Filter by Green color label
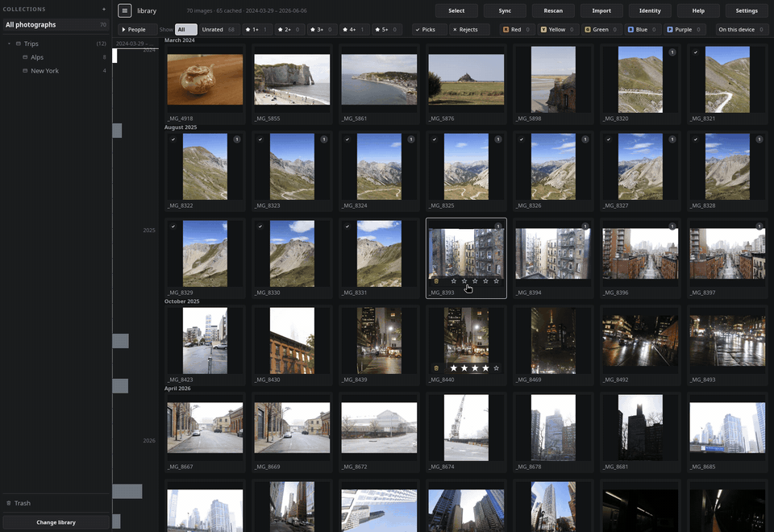This screenshot has width=774, height=532. (x=601, y=30)
